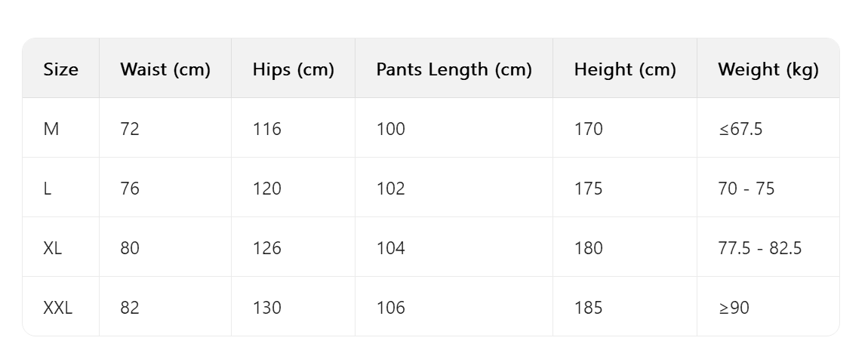
Task: Click hips value 126 in XL row
Action: click(266, 247)
